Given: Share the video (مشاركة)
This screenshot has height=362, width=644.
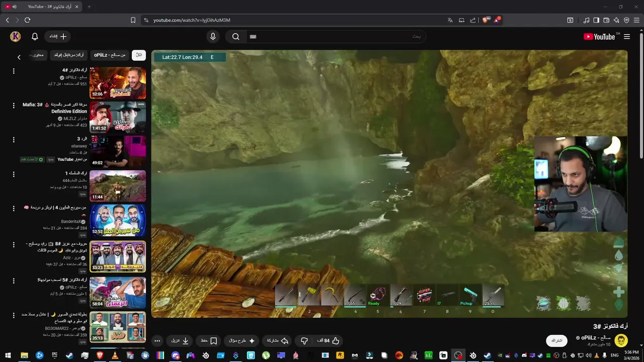Looking at the screenshot, I should coord(278,340).
